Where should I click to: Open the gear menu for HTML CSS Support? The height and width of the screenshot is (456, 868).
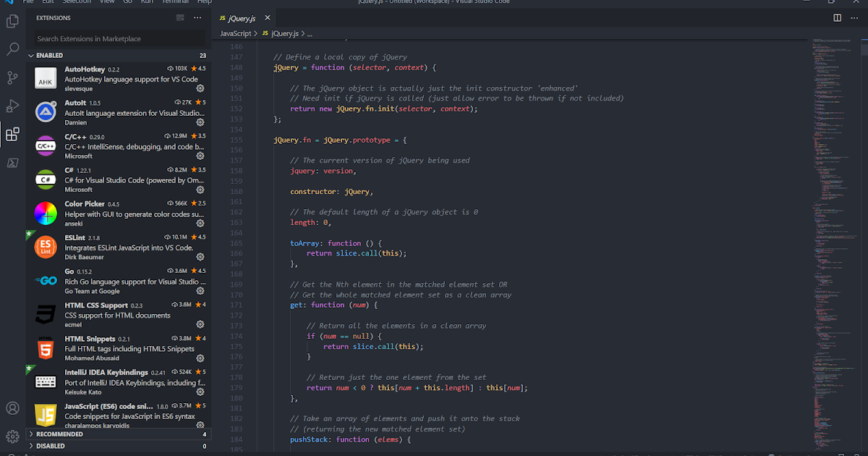[x=200, y=324]
